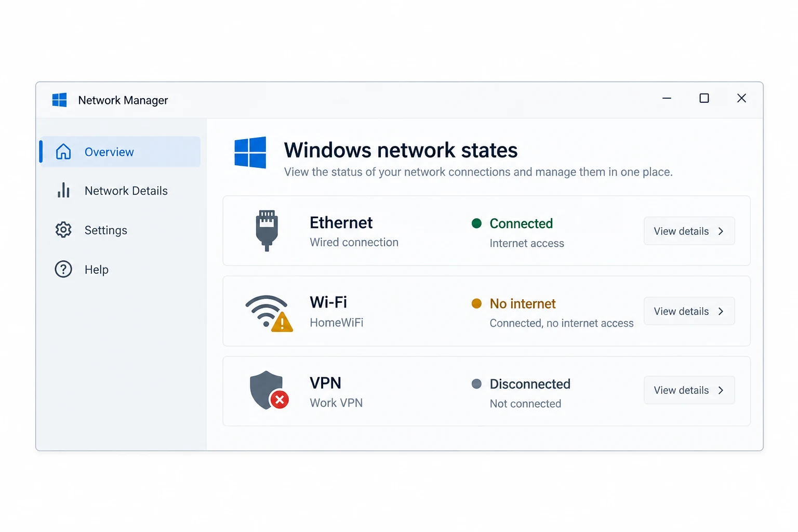
Task: Open the Overview page
Action: click(x=120, y=152)
